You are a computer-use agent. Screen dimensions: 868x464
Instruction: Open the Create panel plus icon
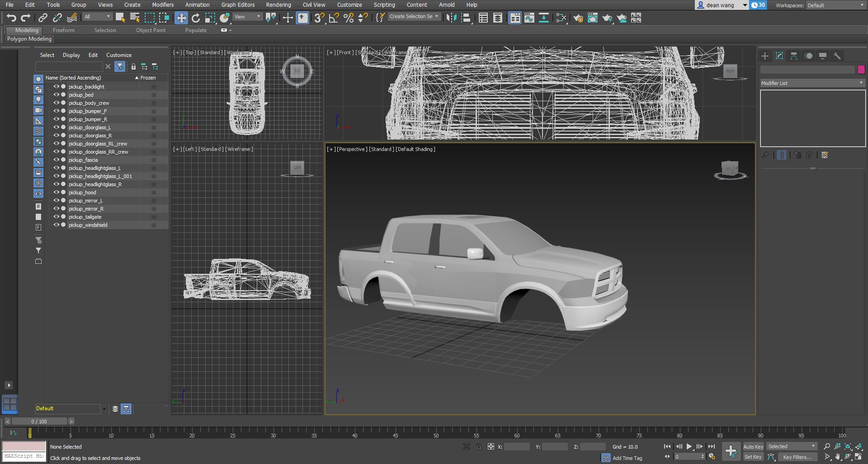tap(765, 56)
